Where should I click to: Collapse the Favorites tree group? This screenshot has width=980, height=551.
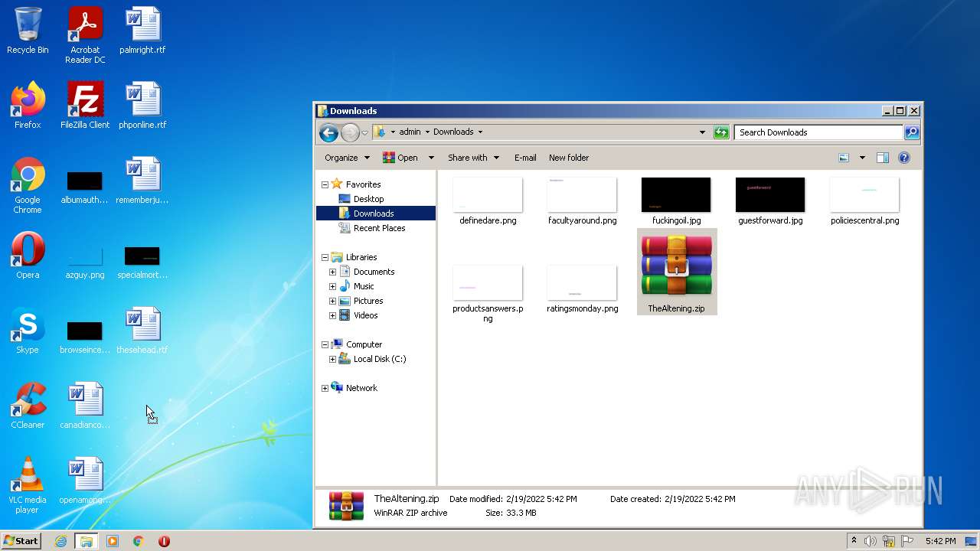[325, 184]
